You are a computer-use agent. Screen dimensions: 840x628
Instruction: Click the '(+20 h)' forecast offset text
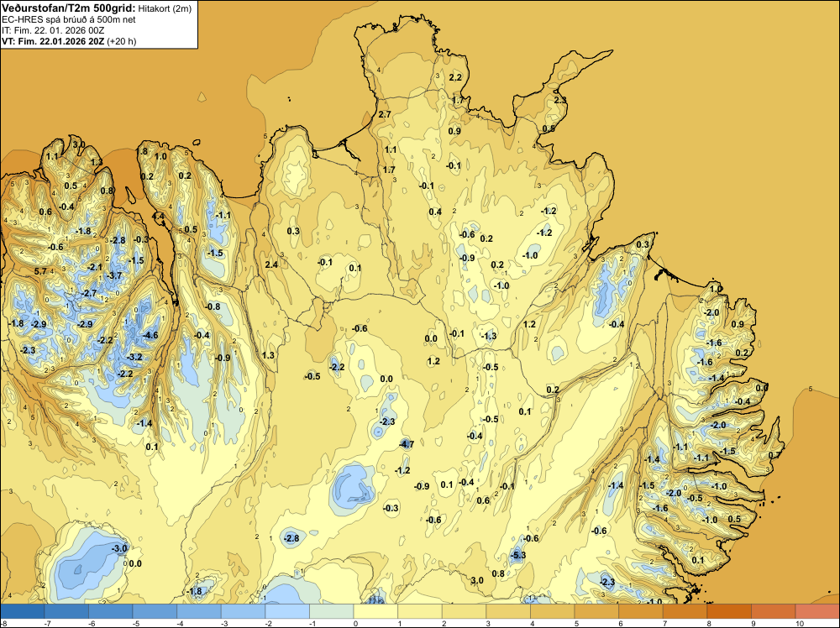[x=122, y=41]
